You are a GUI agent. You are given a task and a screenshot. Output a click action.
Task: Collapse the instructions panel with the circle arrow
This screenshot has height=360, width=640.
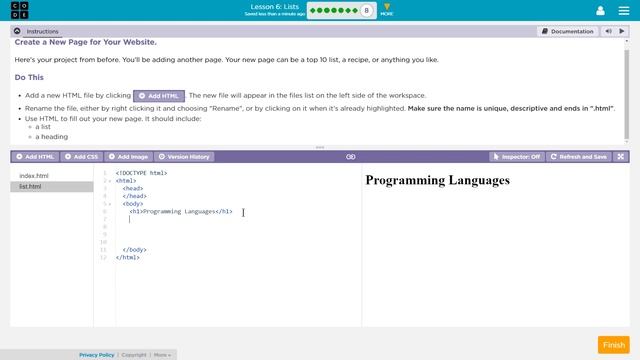[x=17, y=31]
